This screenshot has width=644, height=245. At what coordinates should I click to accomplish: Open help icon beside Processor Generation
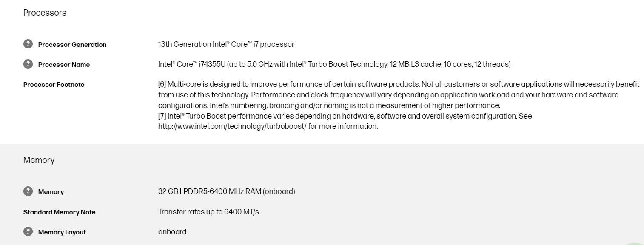28,44
